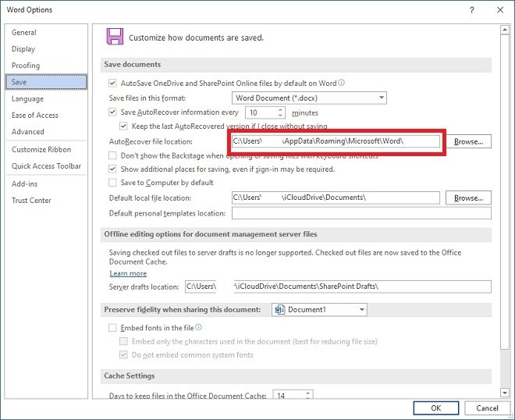Click the purple floppy disk save icon
This screenshot has width=515, height=420.
tap(115, 36)
